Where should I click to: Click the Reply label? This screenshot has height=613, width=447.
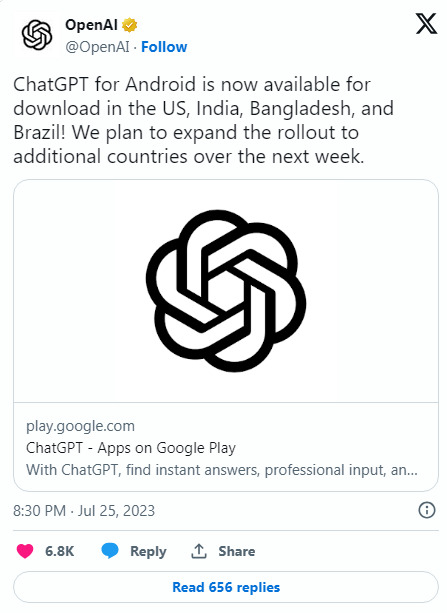(x=148, y=551)
